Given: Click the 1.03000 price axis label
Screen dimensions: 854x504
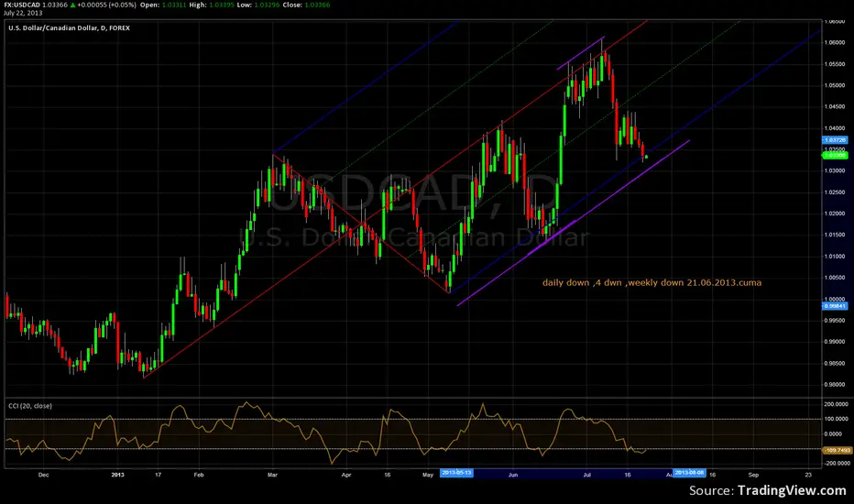Looking at the screenshot, I should (835, 170).
